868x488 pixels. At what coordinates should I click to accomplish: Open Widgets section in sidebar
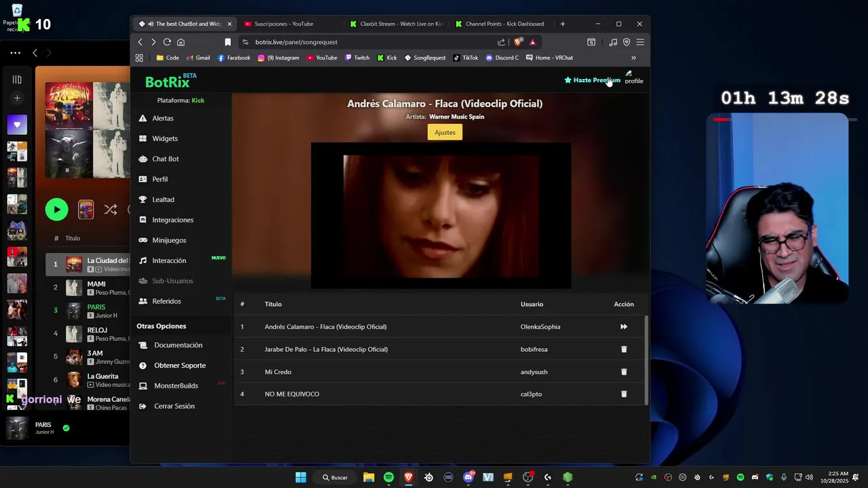[158, 138]
